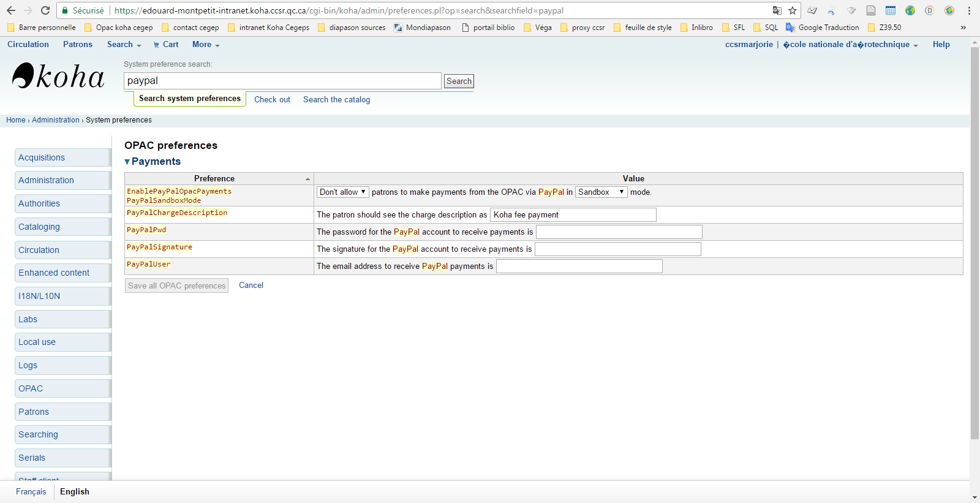
Task: Click the Cancel link
Action: tap(251, 286)
